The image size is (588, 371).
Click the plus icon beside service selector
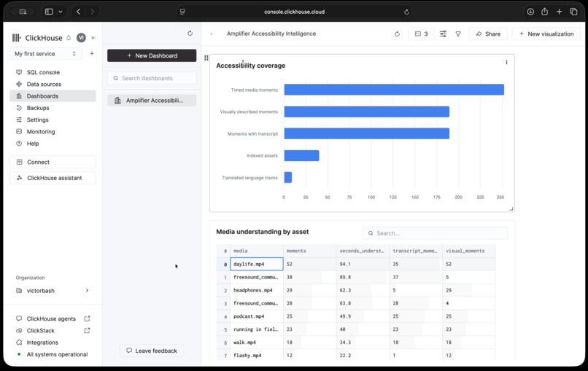click(x=92, y=54)
